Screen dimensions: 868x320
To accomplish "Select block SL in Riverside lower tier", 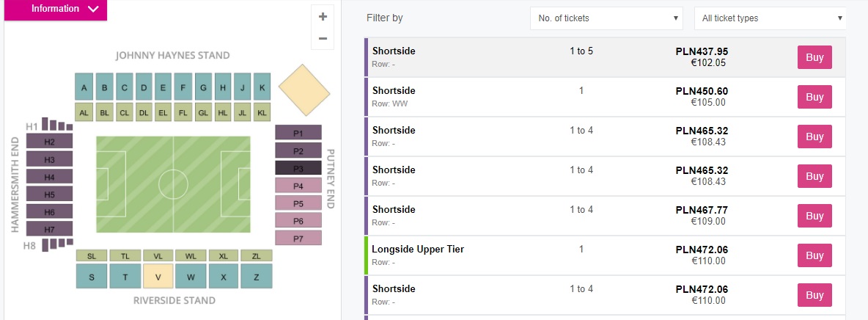I will (x=92, y=256).
